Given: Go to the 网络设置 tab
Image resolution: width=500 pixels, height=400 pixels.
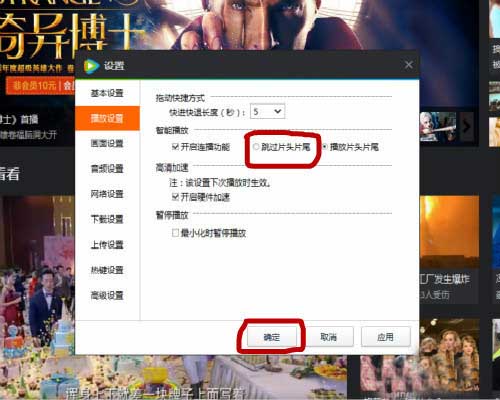Looking at the screenshot, I should tap(107, 194).
